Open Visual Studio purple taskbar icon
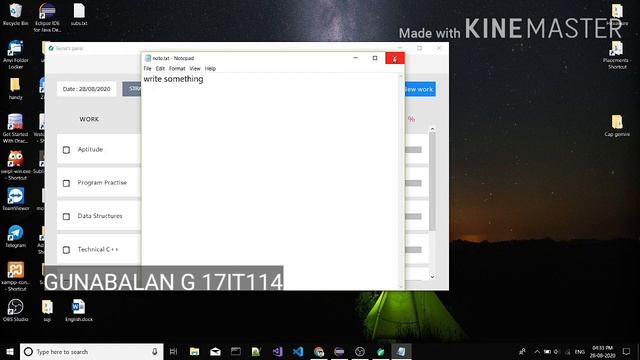This screenshot has height=360, width=640. (x=277, y=351)
